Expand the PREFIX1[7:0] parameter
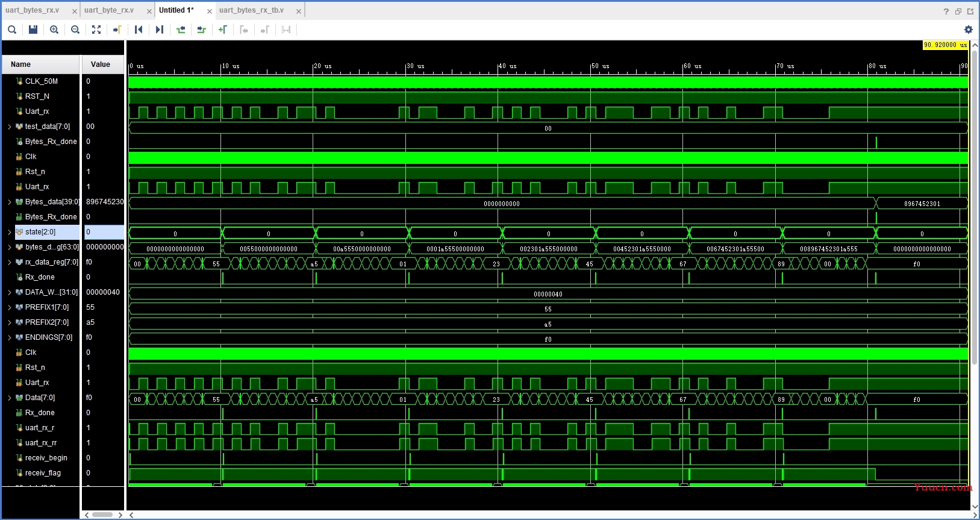This screenshot has height=520, width=980. pyautogui.click(x=9, y=307)
